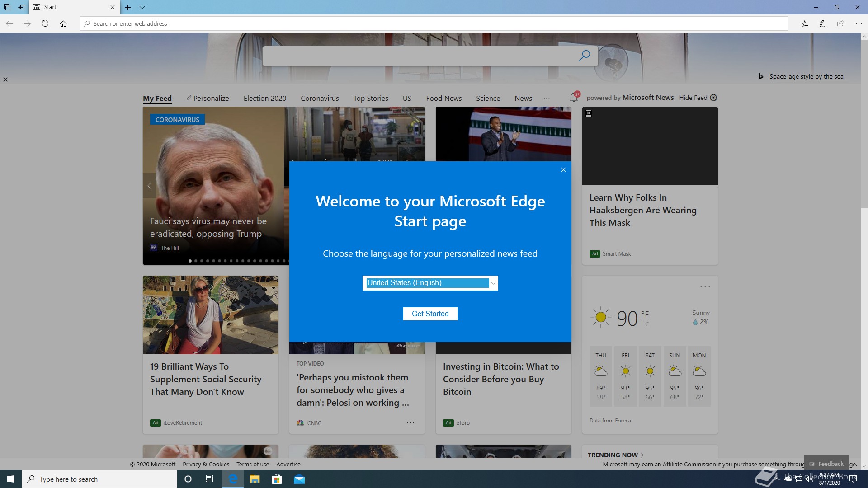
Task: Click the Add notes pen icon
Action: coord(823,23)
